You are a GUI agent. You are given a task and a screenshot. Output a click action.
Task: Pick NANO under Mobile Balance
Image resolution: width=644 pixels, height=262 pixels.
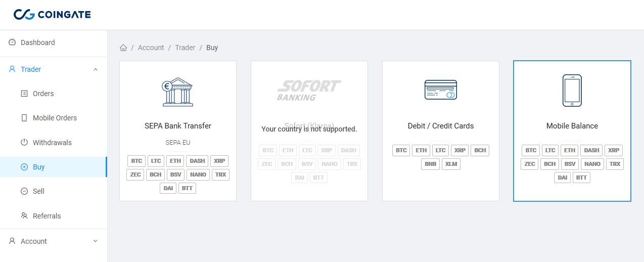[592, 164]
